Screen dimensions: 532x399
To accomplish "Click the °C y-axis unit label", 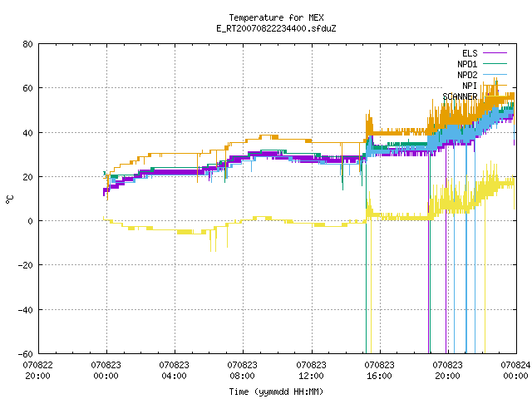I will point(9,199).
